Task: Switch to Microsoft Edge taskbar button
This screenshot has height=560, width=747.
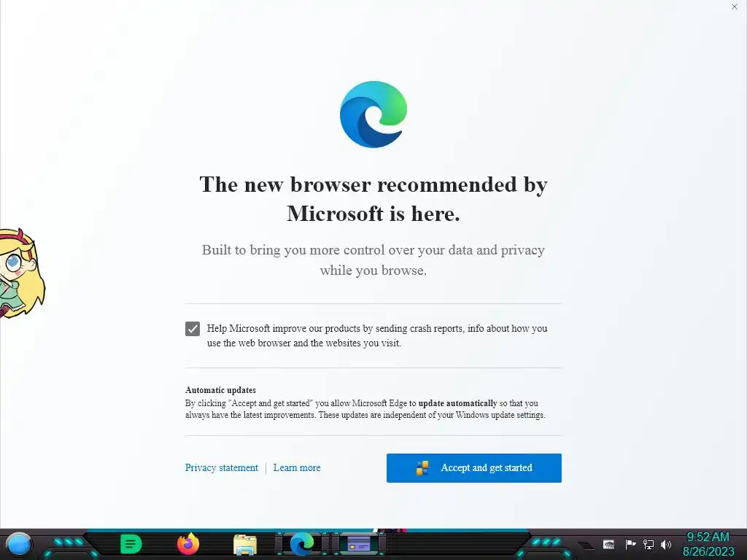Action: click(x=302, y=544)
